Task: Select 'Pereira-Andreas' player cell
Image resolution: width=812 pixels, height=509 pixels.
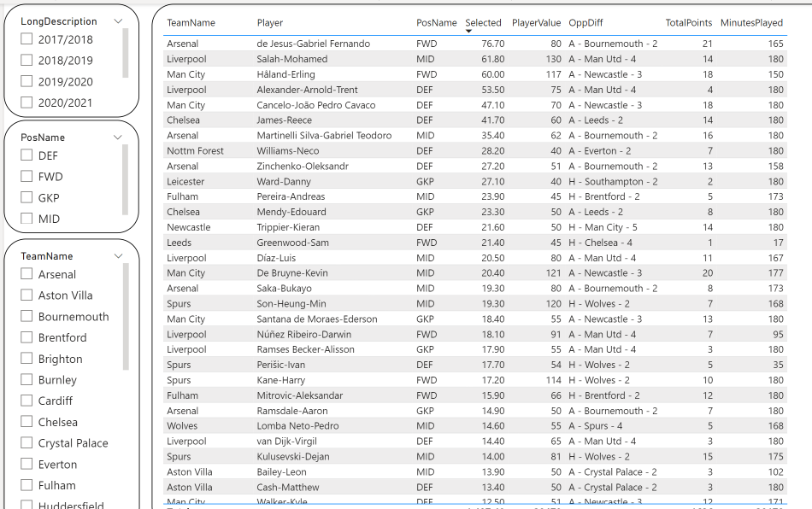Action: pyautogui.click(x=291, y=196)
